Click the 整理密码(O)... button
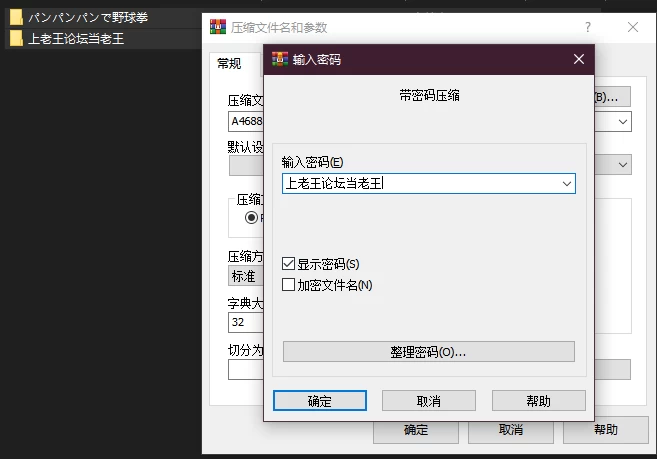657x459 pixels. click(x=429, y=352)
